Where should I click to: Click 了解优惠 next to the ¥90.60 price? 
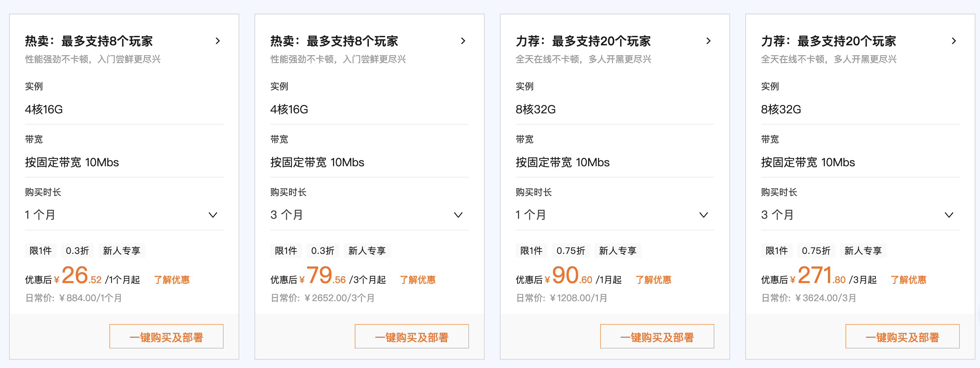click(653, 280)
